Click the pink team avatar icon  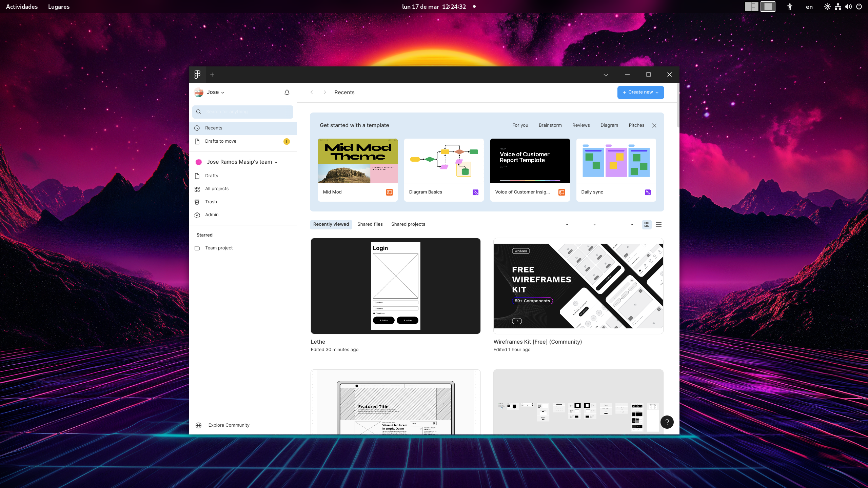point(199,162)
